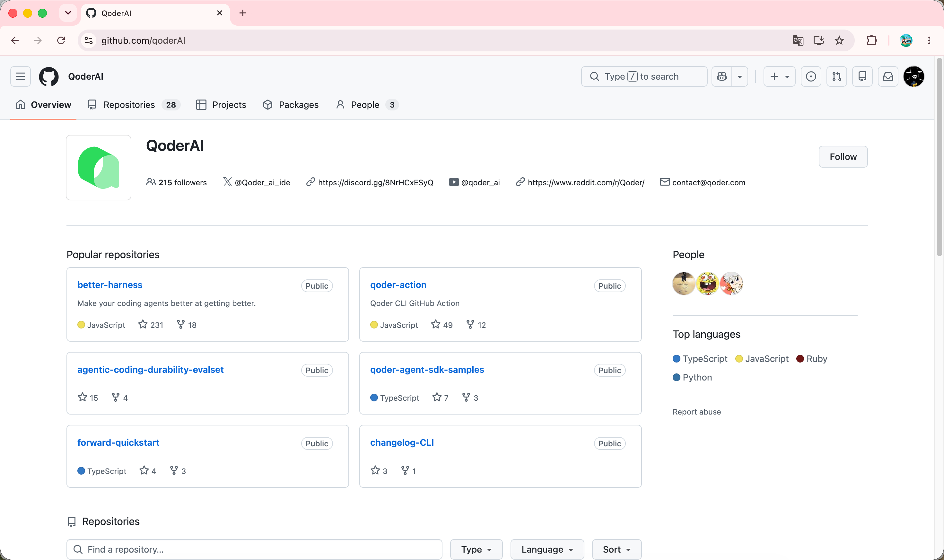The image size is (944, 560).
Task: Open the Translate this page icon
Action: pos(798,40)
